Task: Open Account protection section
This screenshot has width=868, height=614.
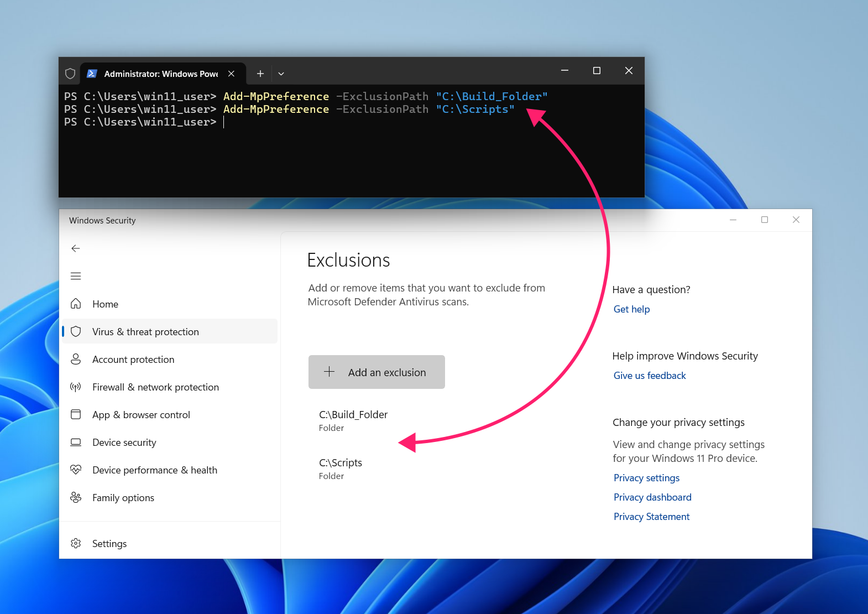Action: click(169, 359)
